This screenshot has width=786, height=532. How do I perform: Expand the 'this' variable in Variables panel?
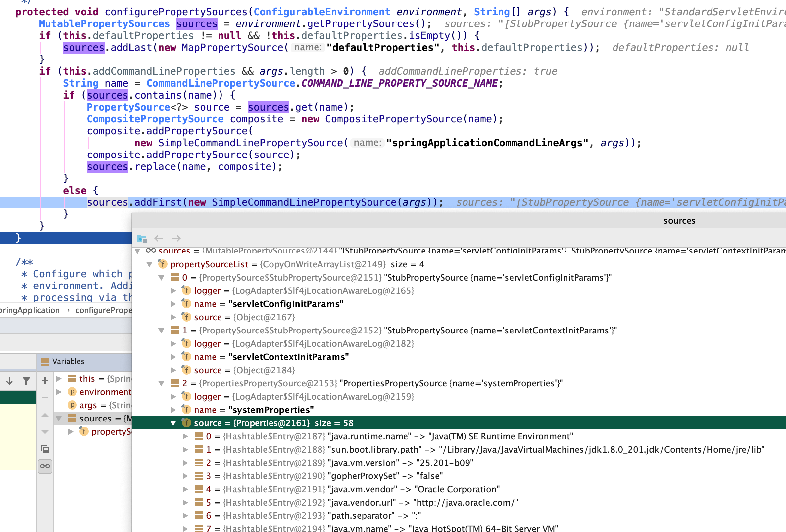[x=60, y=378]
